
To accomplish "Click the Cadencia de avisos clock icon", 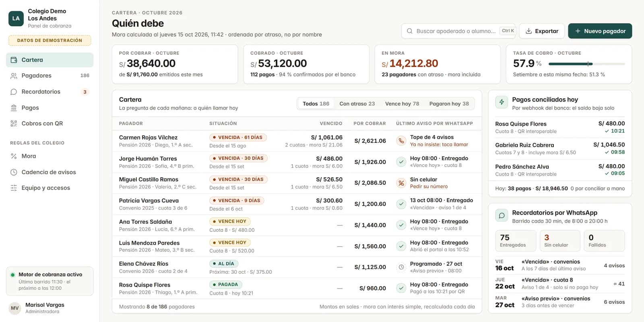I will pyautogui.click(x=14, y=172).
